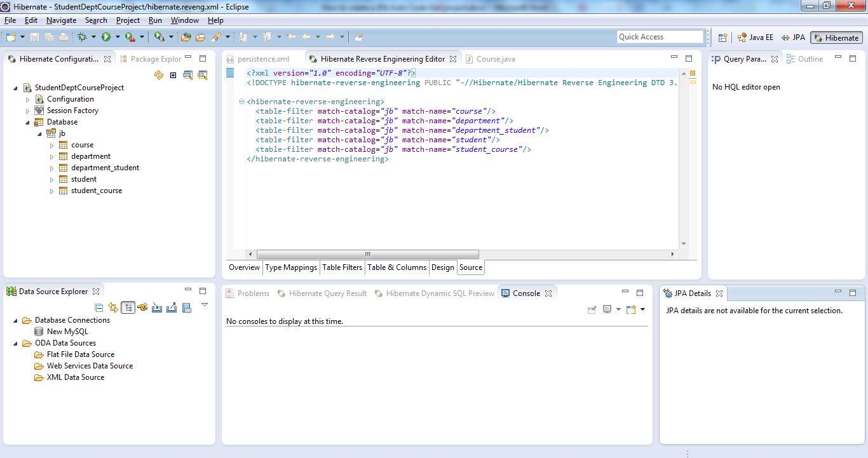This screenshot has height=458, width=868.
Task: Expand the department table node
Action: tap(51, 157)
